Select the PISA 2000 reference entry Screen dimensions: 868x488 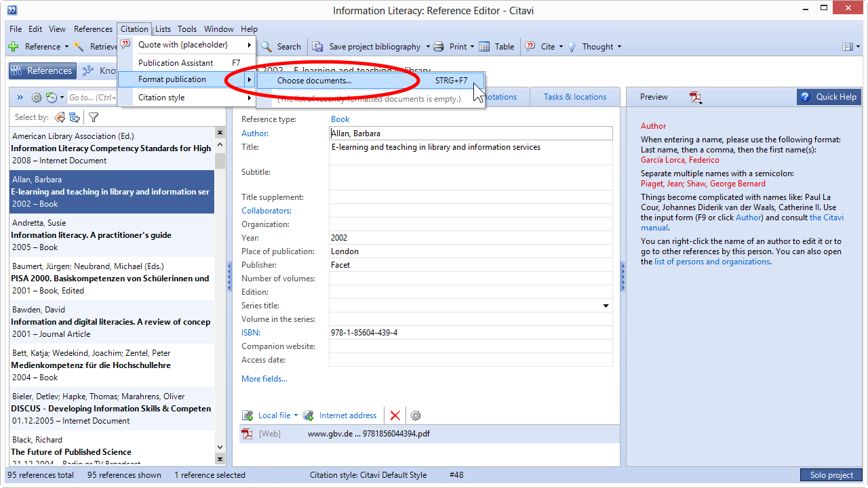tap(112, 279)
